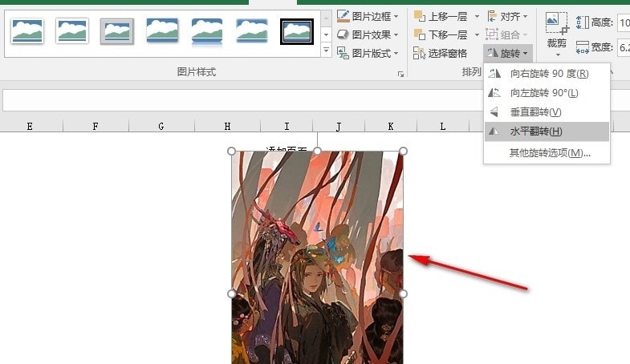Image resolution: width=630 pixels, height=364 pixels.
Task: Apply the black double-frame picture style
Action: (x=297, y=31)
